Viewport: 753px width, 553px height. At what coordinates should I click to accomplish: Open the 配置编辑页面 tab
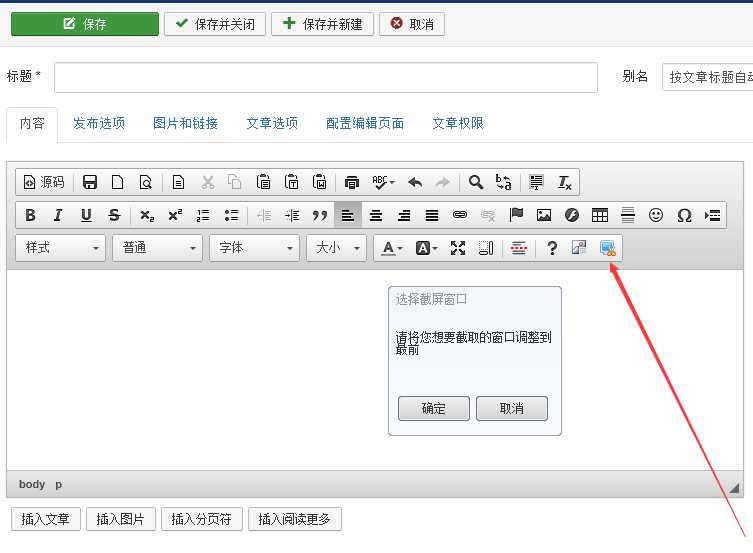pyautogui.click(x=364, y=123)
